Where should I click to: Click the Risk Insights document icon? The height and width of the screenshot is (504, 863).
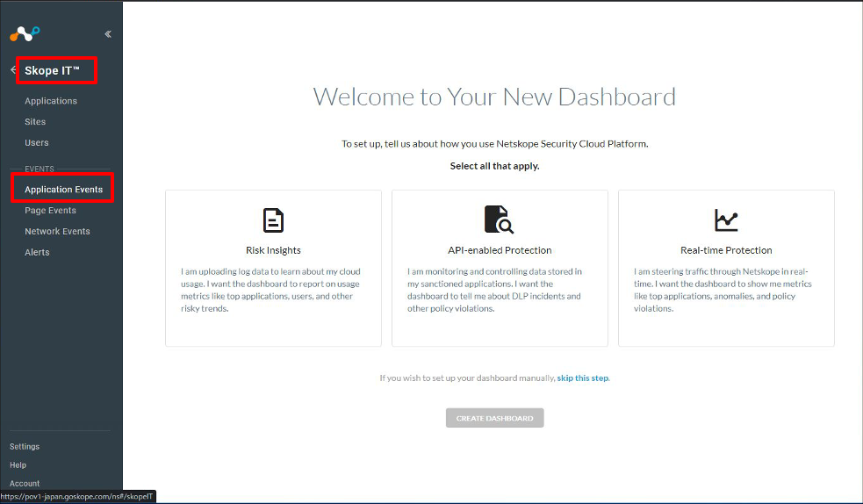273,220
